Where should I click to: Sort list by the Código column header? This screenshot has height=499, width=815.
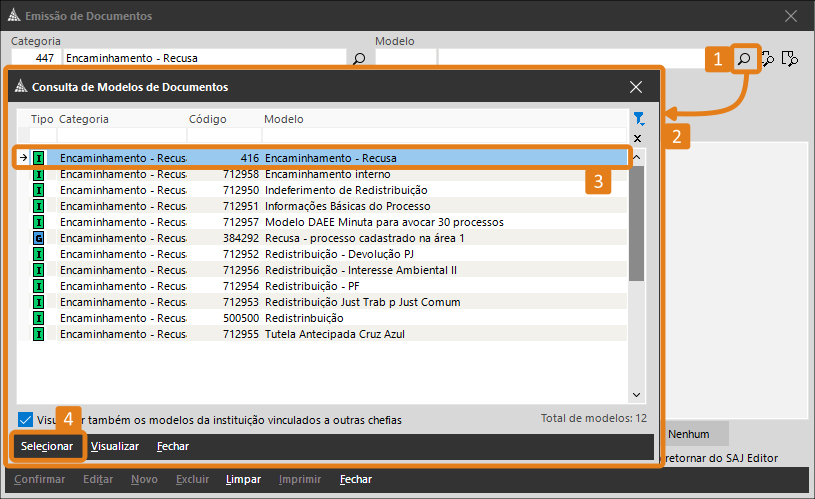[x=207, y=119]
